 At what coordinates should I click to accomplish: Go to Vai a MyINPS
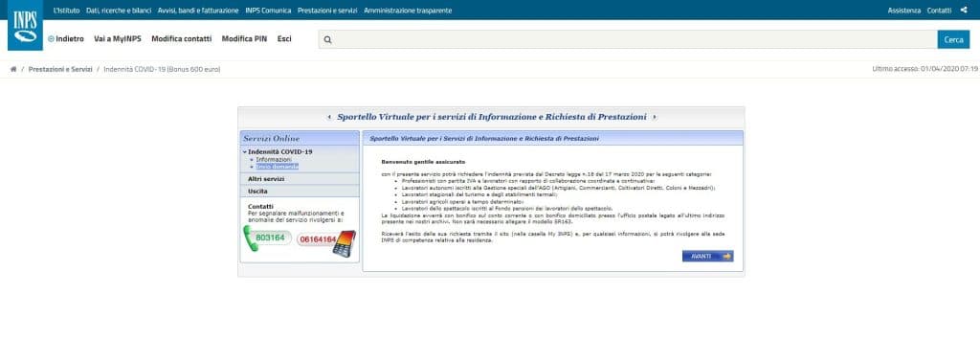118,39
